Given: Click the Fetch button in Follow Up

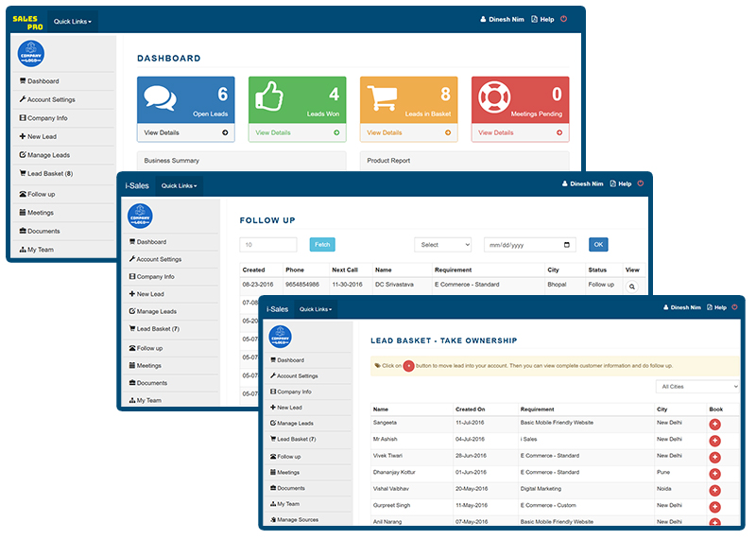Looking at the screenshot, I should (x=322, y=245).
